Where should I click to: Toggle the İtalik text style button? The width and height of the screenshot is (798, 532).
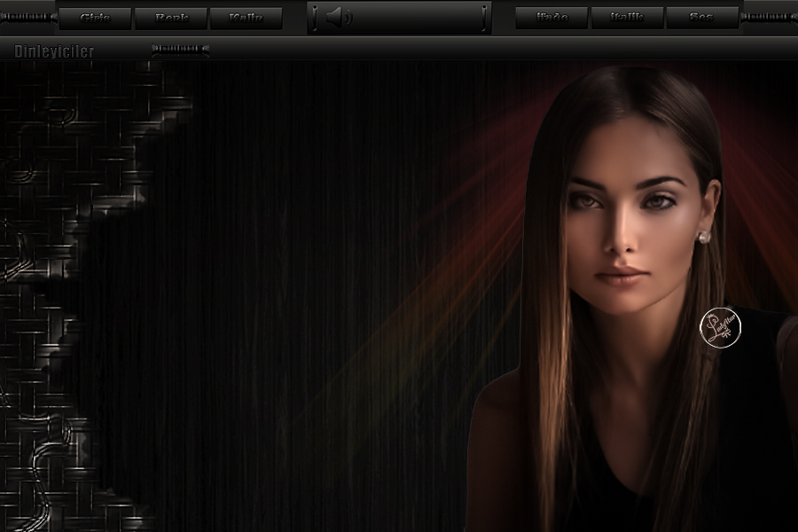click(x=627, y=18)
